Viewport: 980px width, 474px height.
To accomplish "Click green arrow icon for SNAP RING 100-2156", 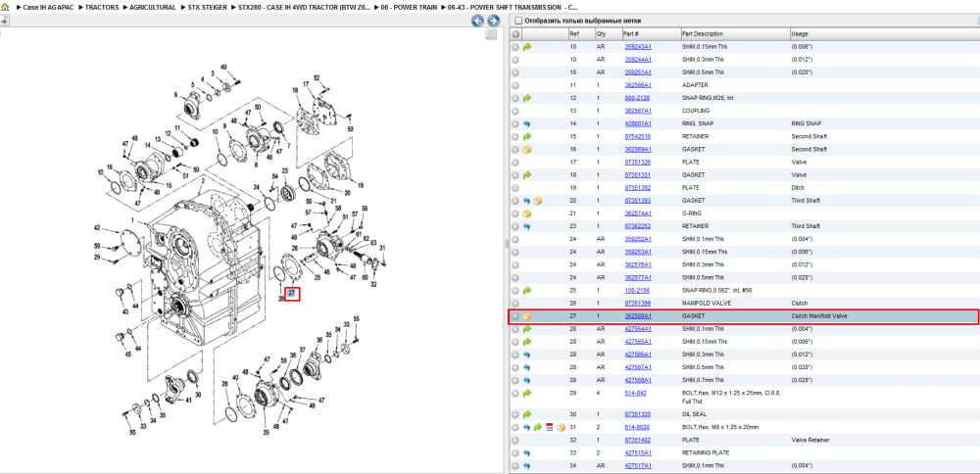I will [527, 291].
